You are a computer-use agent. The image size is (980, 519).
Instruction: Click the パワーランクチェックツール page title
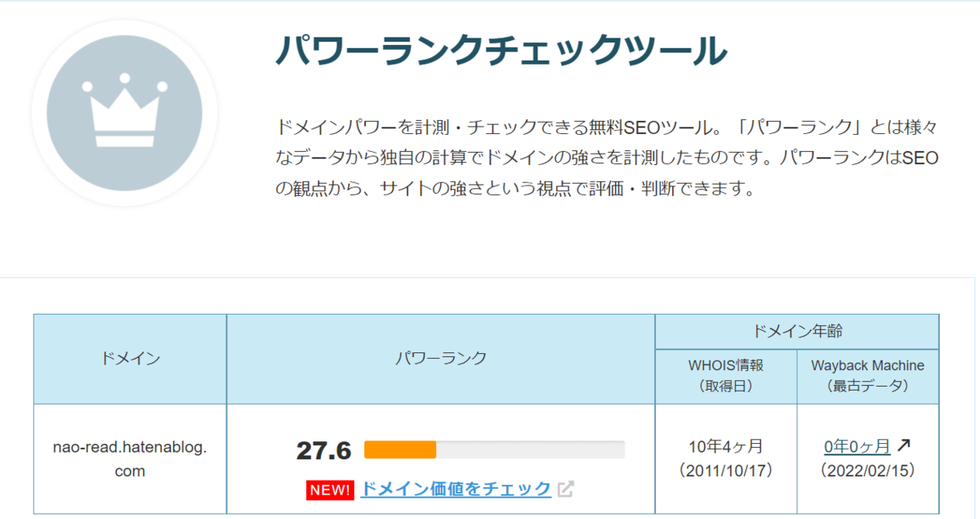(x=501, y=51)
